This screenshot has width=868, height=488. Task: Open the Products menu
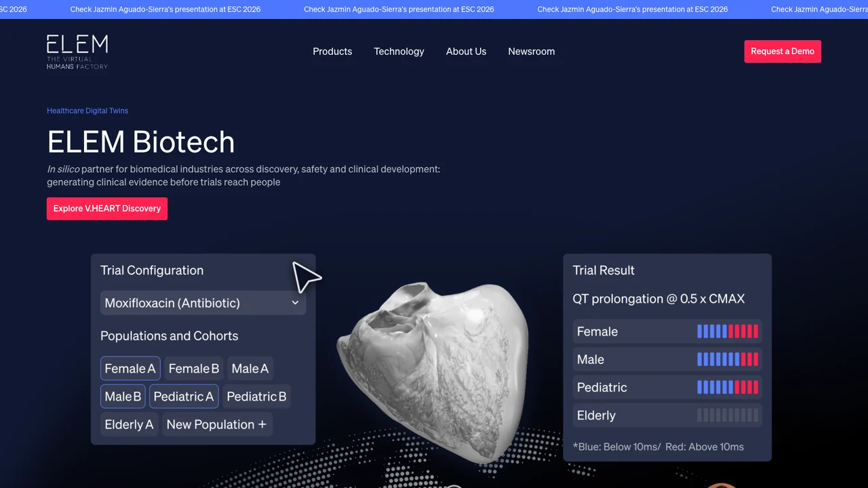coord(332,52)
